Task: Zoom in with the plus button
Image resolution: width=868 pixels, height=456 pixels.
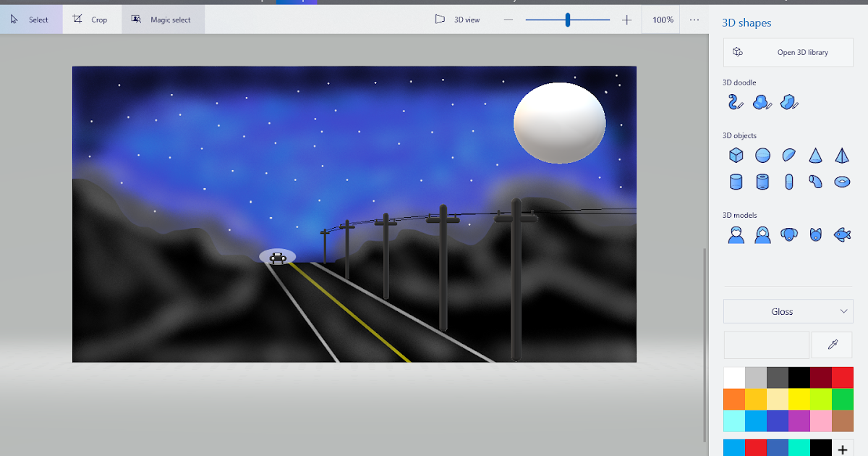Action: 626,20
